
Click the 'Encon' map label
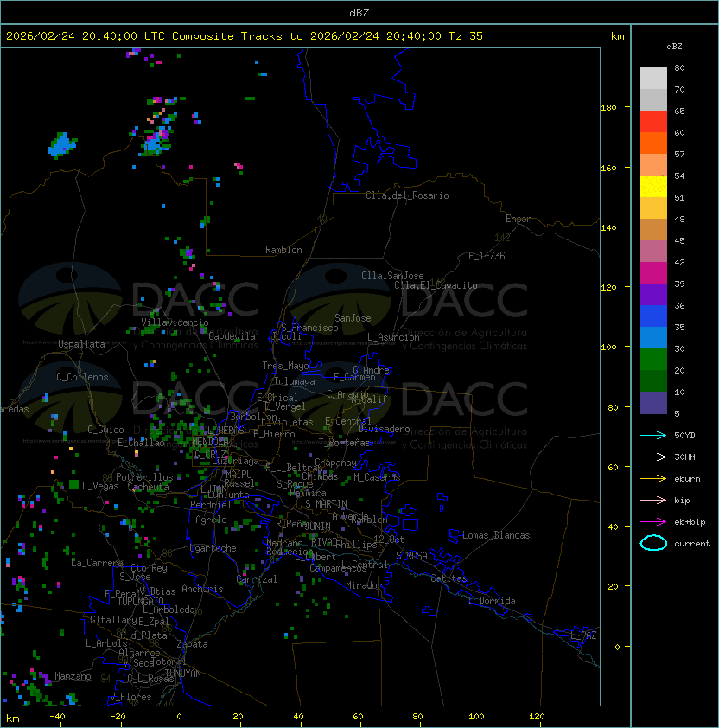tap(519, 219)
